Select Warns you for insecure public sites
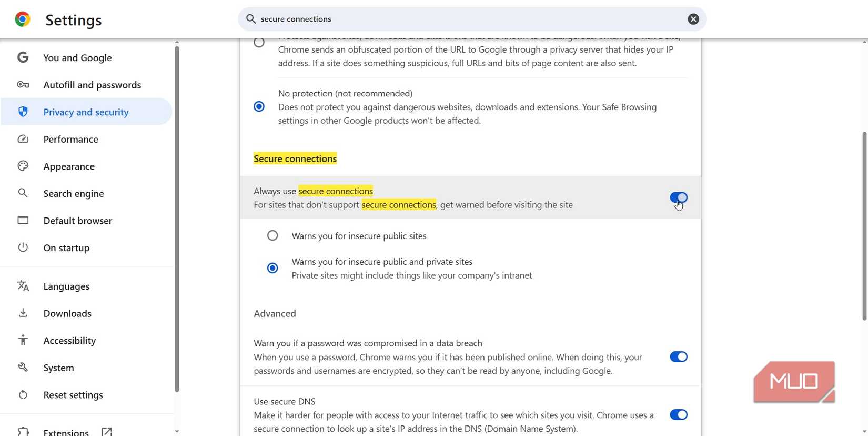This screenshot has height=436, width=868. click(x=272, y=235)
